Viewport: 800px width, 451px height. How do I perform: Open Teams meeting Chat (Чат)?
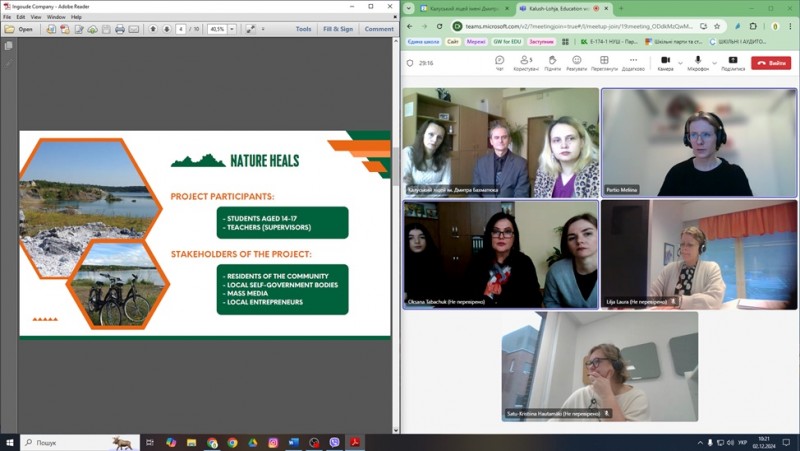pyautogui.click(x=499, y=63)
